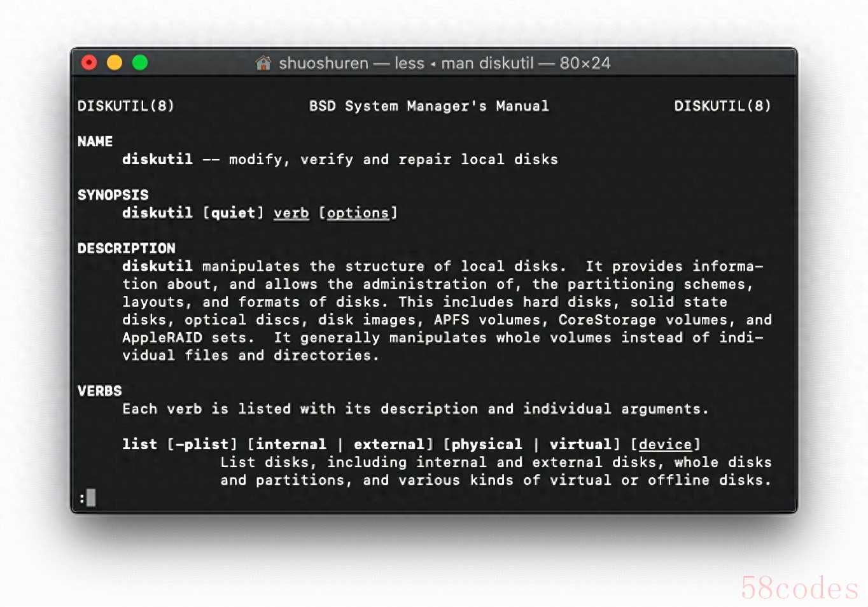This screenshot has height=607, width=868.
Task: Click the window title 'shuoshuren — less'
Action: 351,63
